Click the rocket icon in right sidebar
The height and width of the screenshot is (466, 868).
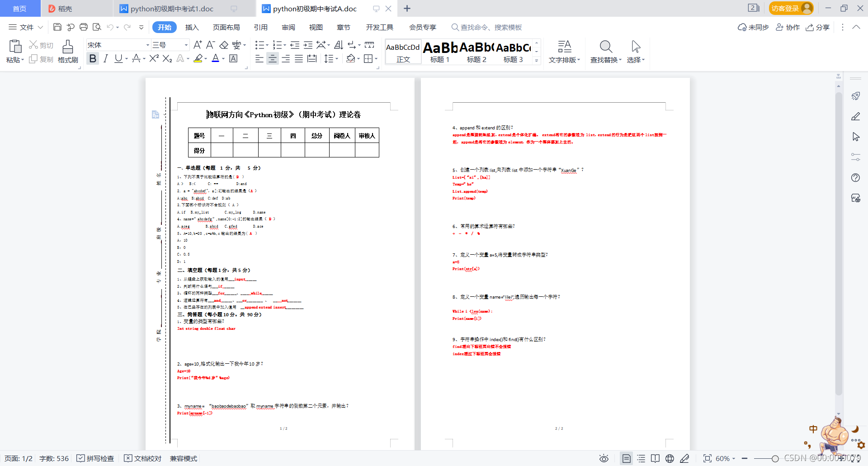click(855, 96)
